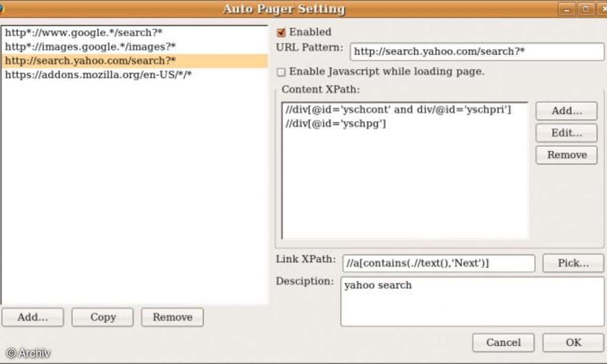Select the search.yahoo.com pattern row
Image resolution: width=607 pixels, height=364 pixels.
point(134,61)
